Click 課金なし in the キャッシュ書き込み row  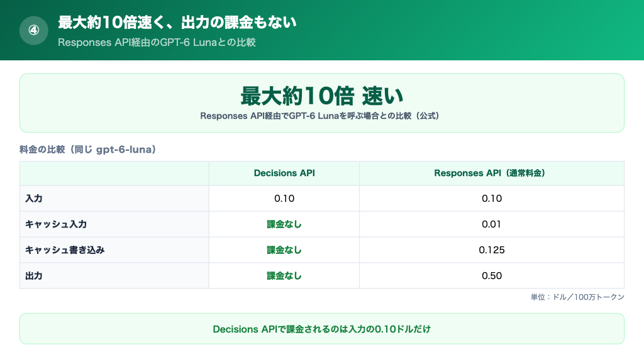coord(284,250)
